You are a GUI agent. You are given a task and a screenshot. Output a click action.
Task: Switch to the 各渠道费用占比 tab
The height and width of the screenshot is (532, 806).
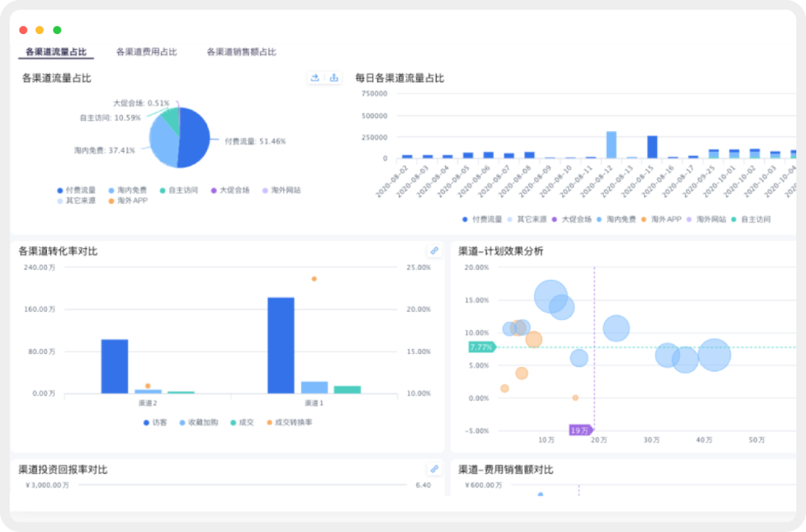pyautogui.click(x=146, y=52)
